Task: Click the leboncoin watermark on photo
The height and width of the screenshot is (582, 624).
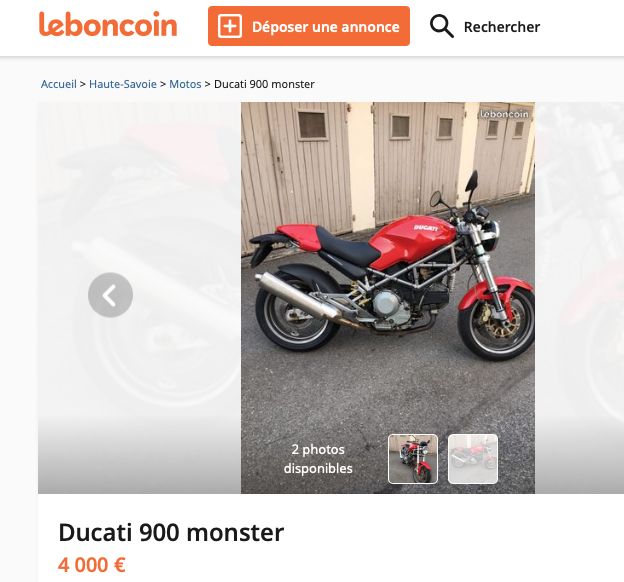Action: [504, 114]
